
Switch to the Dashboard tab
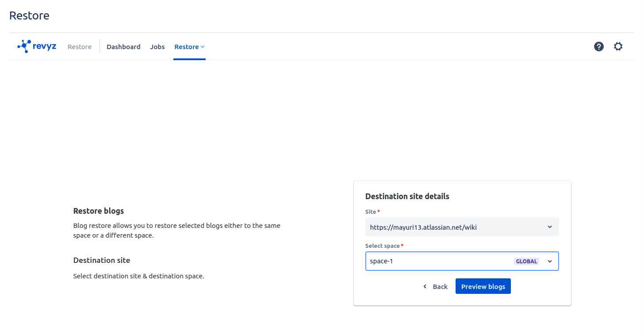pos(123,47)
